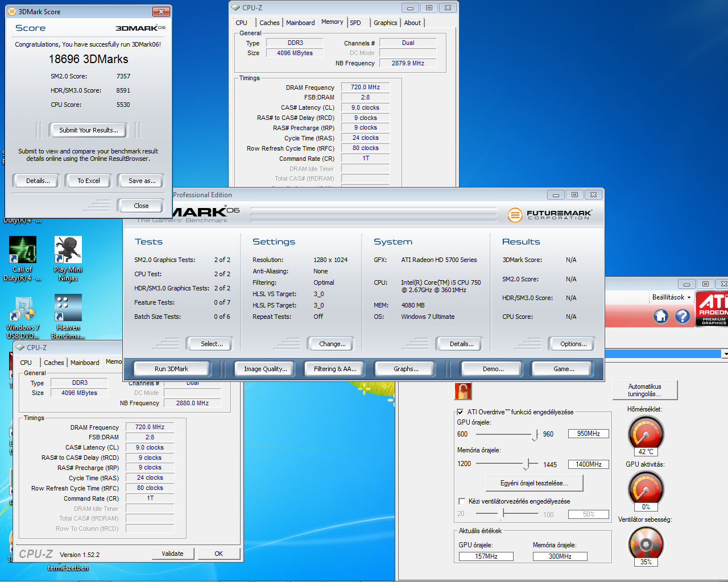This screenshot has height=582, width=728.
Task: Click Automatikus tuningolás button
Action: [645, 390]
